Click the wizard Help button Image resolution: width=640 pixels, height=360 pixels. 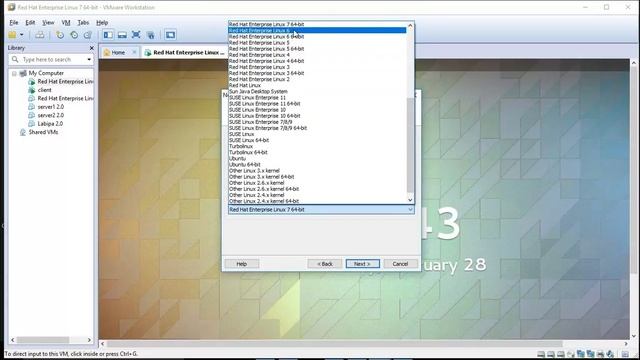pos(242,264)
